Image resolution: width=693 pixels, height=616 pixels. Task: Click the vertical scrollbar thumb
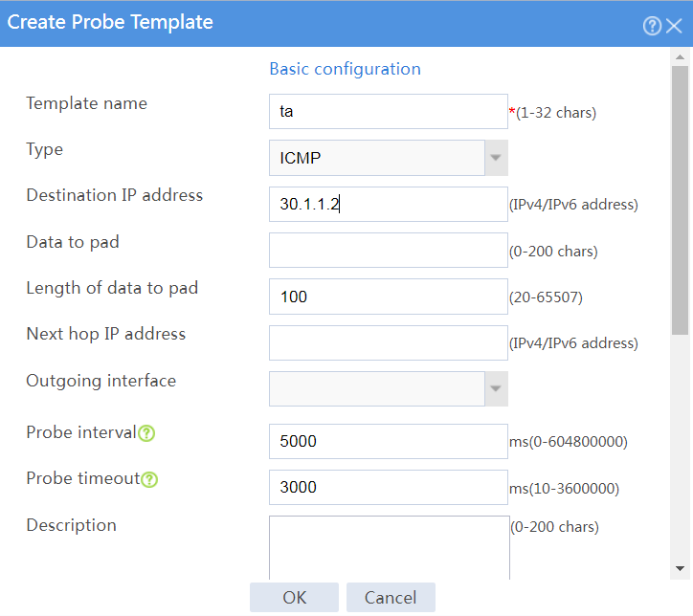[681, 200]
